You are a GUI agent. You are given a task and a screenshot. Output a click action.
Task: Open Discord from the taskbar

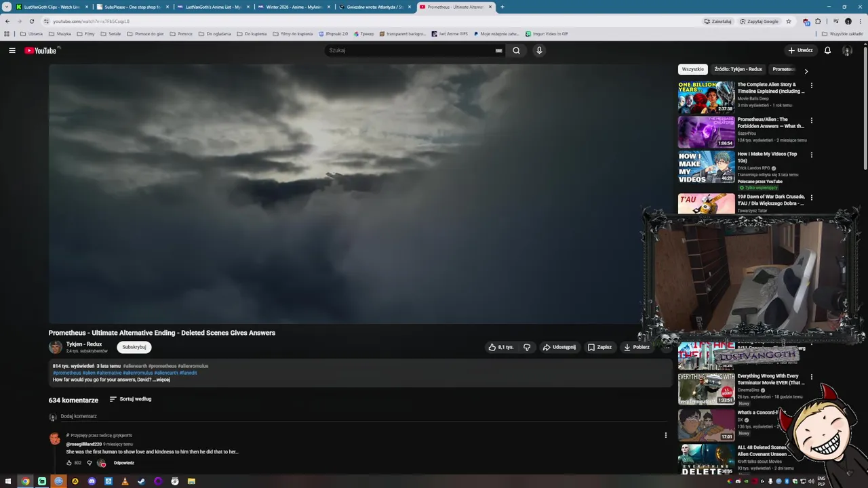click(92, 481)
